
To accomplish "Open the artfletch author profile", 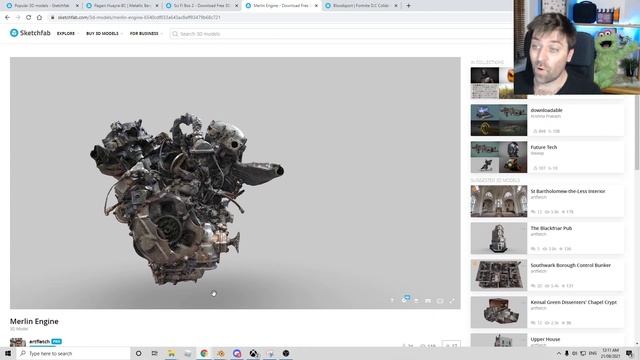I will (x=39, y=342).
